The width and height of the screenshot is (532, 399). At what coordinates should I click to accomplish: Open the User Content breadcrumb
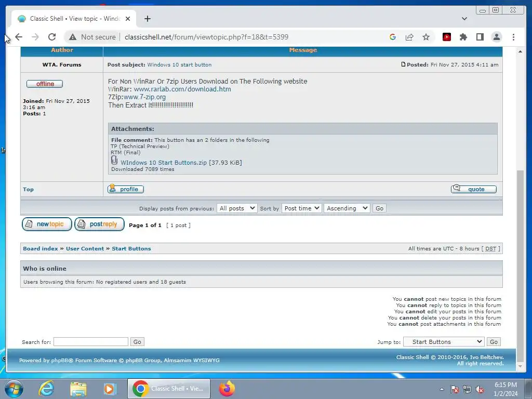[85, 249]
